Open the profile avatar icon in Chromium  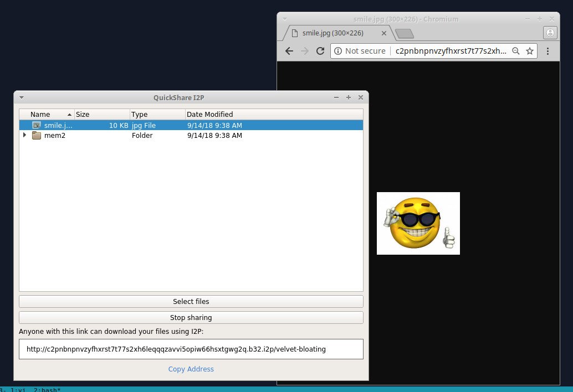tap(550, 33)
